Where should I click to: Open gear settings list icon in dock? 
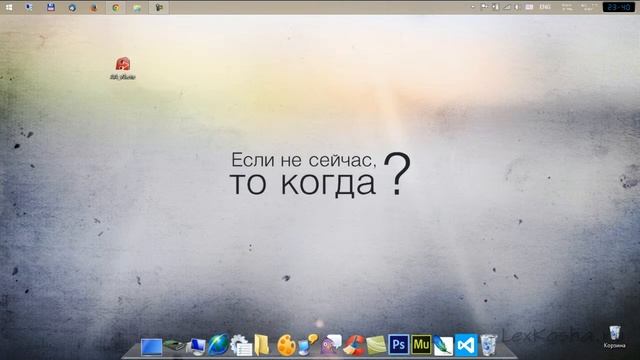[241, 345]
